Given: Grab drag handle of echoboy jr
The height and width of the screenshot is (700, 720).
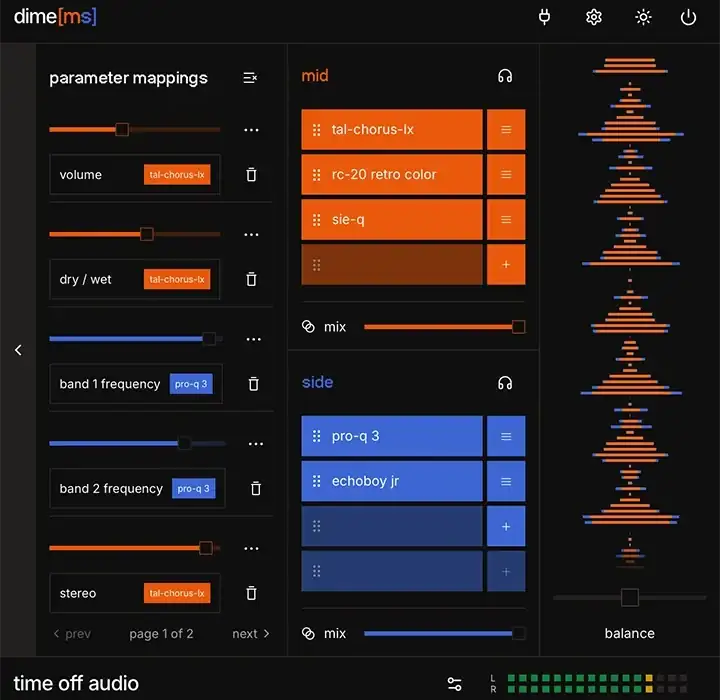Looking at the screenshot, I should coord(316,481).
